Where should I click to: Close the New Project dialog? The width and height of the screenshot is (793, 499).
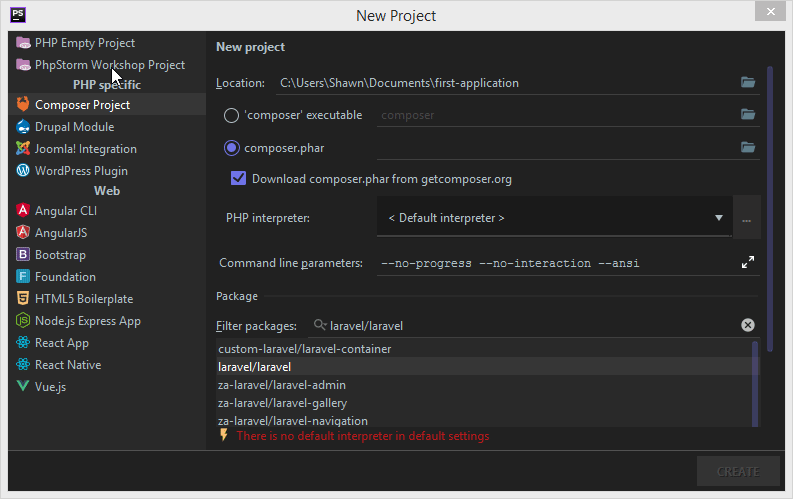[770, 11]
